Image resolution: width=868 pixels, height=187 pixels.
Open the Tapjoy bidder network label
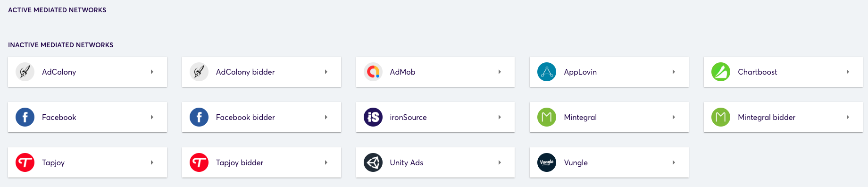[240, 162]
